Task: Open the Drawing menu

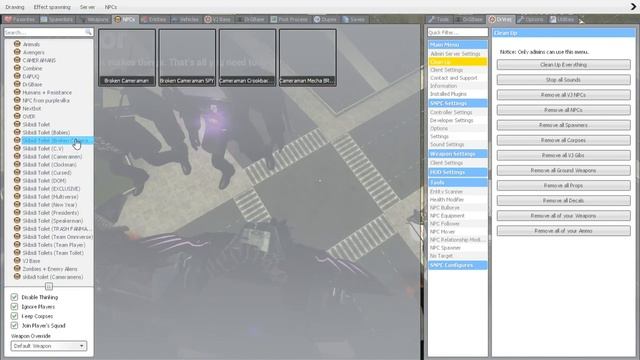Action: [15, 7]
